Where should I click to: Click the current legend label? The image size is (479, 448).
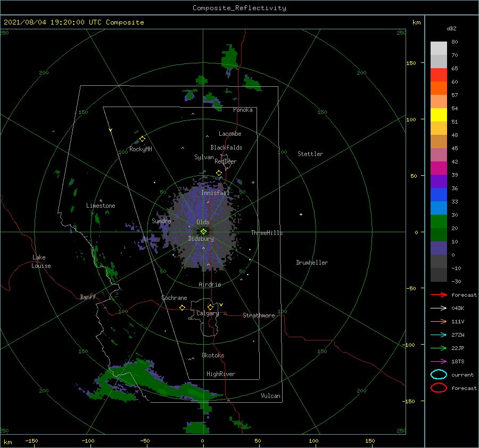click(x=463, y=375)
